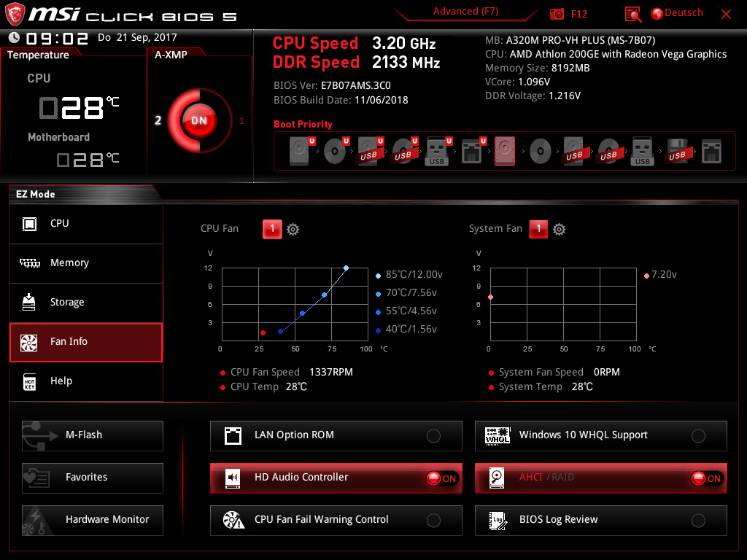Click the CPU Fan 1 button
Viewport: 747px width, 560px height.
272,229
